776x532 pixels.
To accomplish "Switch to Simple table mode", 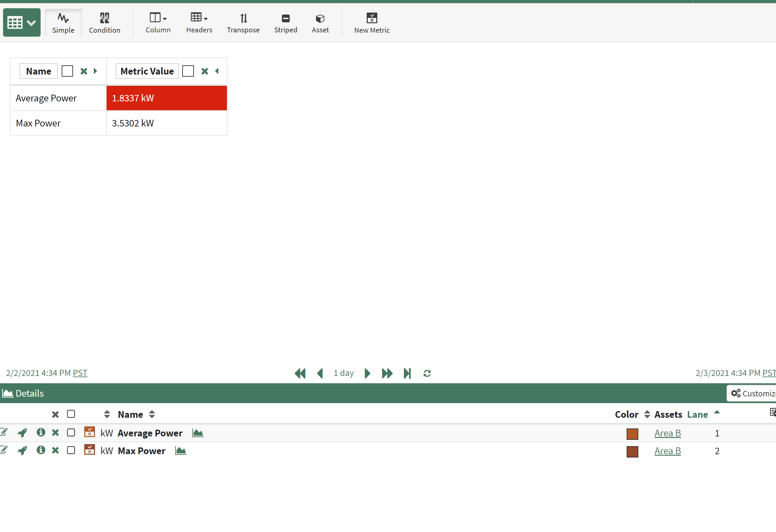I will [x=63, y=22].
